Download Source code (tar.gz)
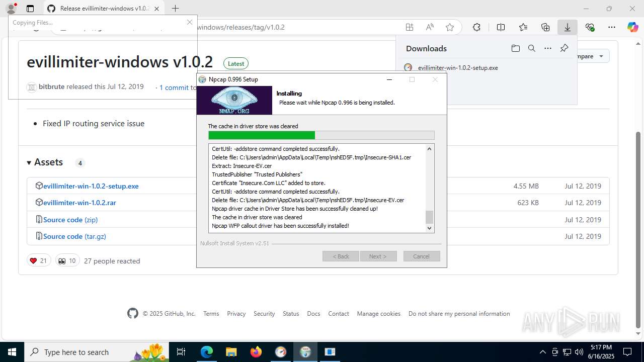The height and width of the screenshot is (362, 644). (x=74, y=236)
